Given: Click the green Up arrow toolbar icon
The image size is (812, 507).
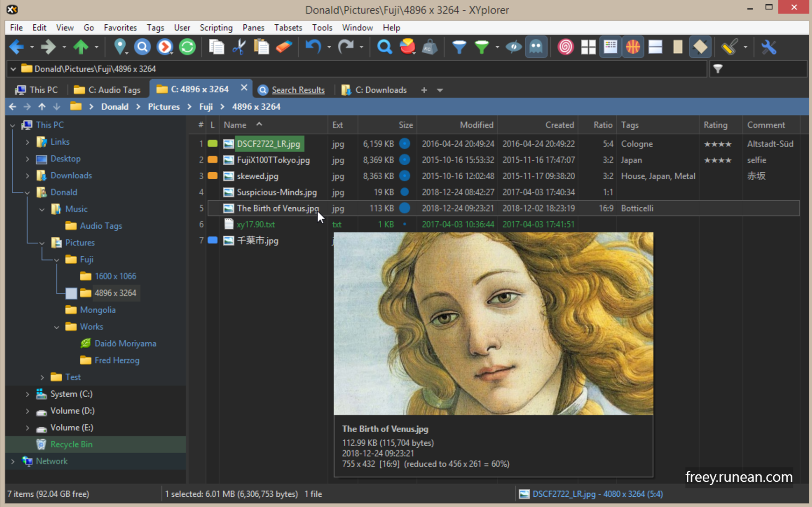Looking at the screenshot, I should (x=81, y=47).
